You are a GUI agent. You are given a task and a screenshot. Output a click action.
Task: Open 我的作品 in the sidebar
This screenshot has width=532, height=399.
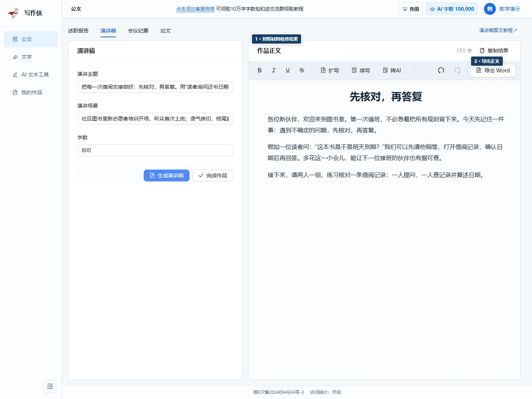point(31,92)
